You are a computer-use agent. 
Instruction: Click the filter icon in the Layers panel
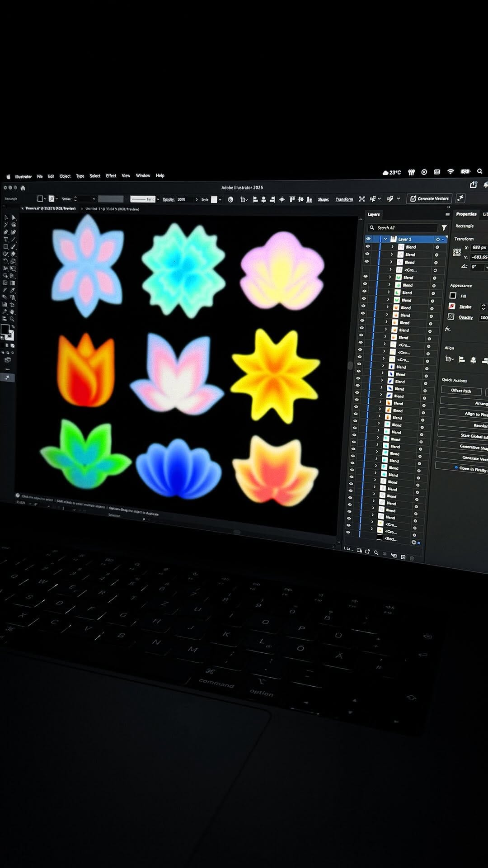[x=444, y=227]
